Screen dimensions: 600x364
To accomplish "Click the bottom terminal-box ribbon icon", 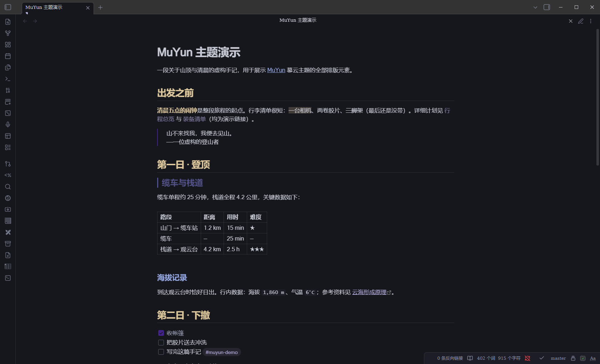I will click(x=8, y=278).
